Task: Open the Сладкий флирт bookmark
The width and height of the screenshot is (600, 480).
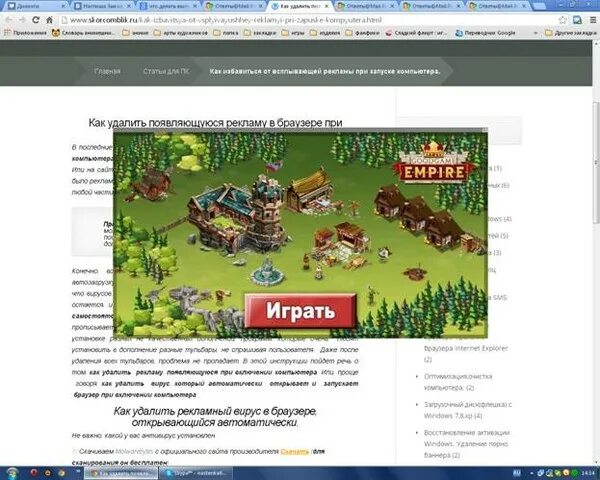Action: pyautogui.click(x=416, y=33)
